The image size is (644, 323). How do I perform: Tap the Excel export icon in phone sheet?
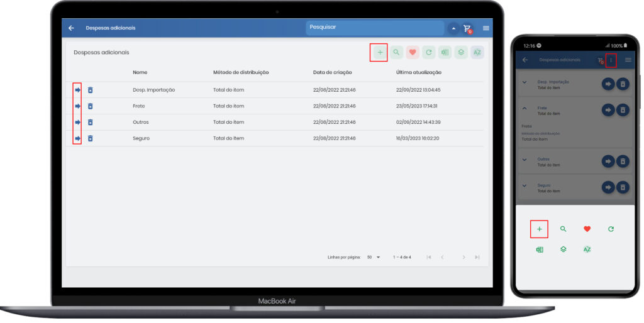(x=540, y=249)
